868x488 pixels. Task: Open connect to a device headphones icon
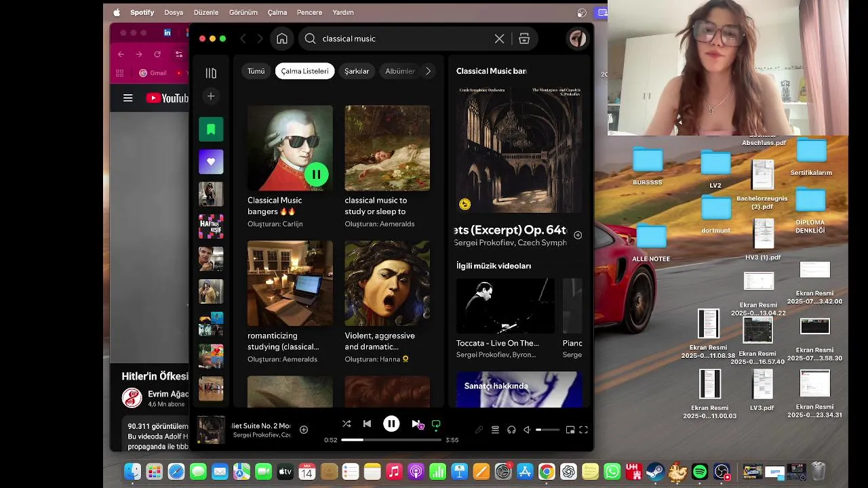coord(511,430)
